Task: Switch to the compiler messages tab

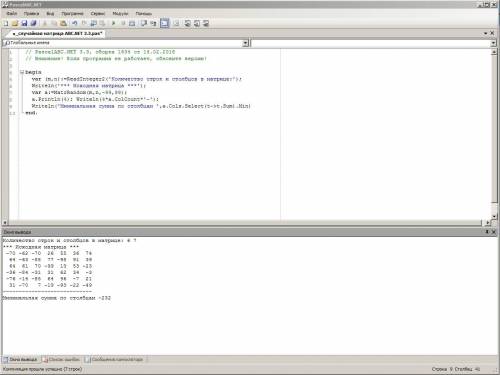Action: pyautogui.click(x=114, y=359)
